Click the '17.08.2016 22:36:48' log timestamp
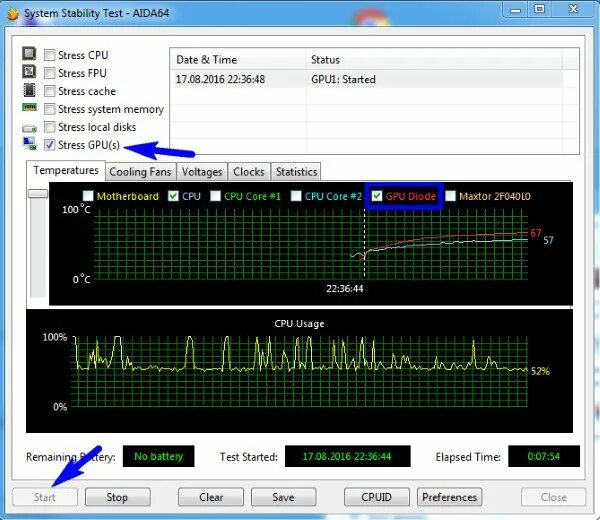Image resolution: width=600 pixels, height=520 pixels. coord(220,80)
